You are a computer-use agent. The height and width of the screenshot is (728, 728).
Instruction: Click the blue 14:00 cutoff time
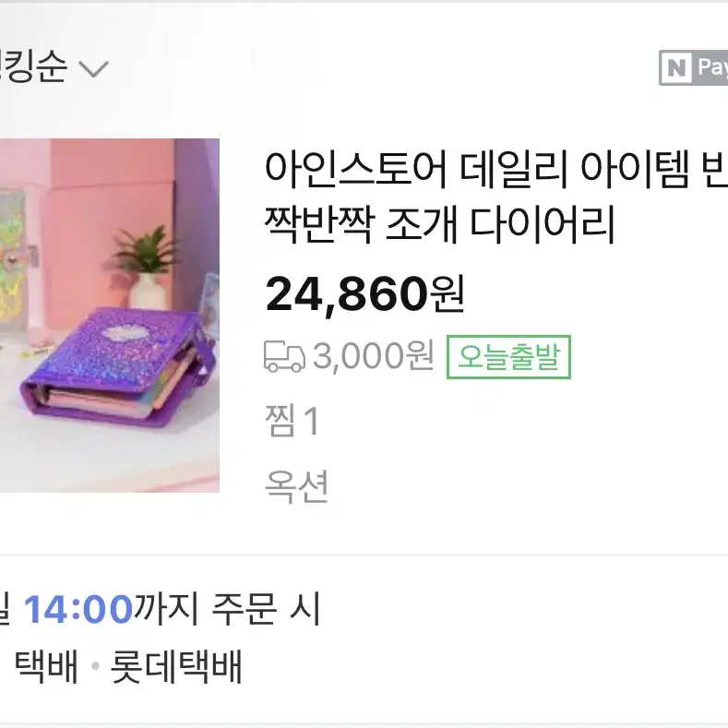(78, 609)
